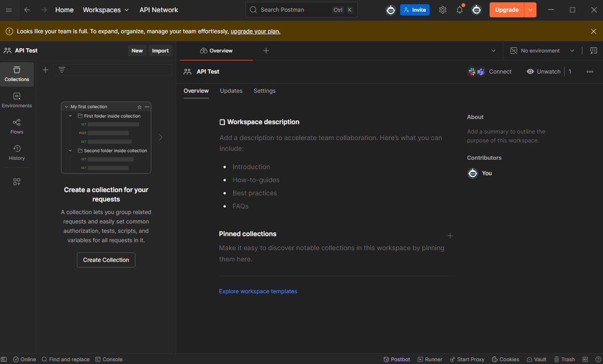
Task: Toggle Unwatch on the workspace
Action: coord(543,72)
